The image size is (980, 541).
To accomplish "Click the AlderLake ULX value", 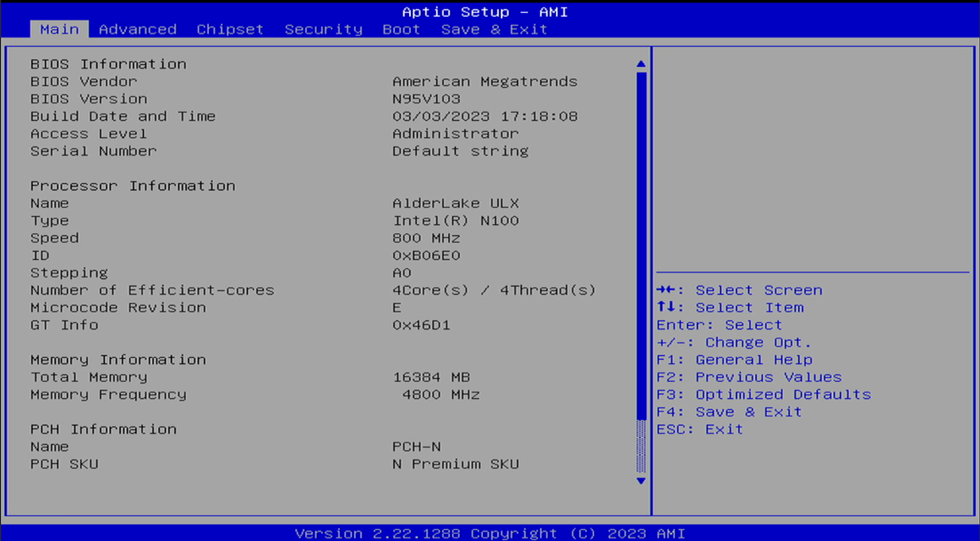I will coord(455,203).
